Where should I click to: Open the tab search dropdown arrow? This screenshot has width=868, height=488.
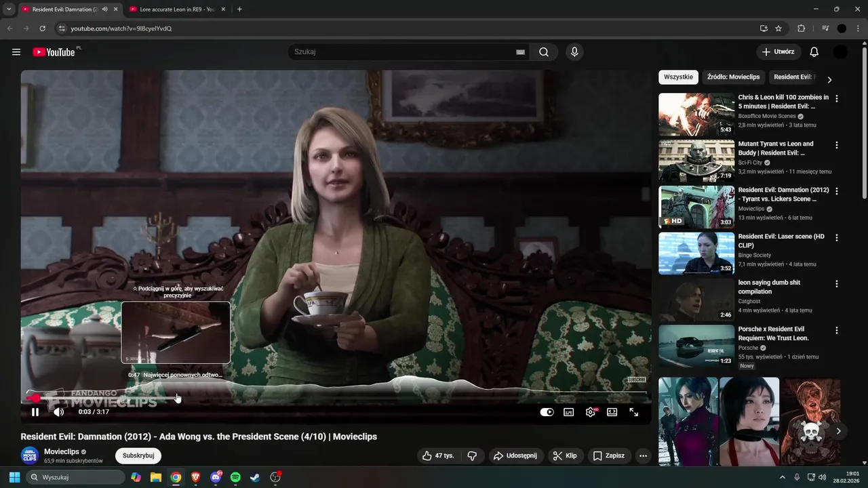click(9, 9)
